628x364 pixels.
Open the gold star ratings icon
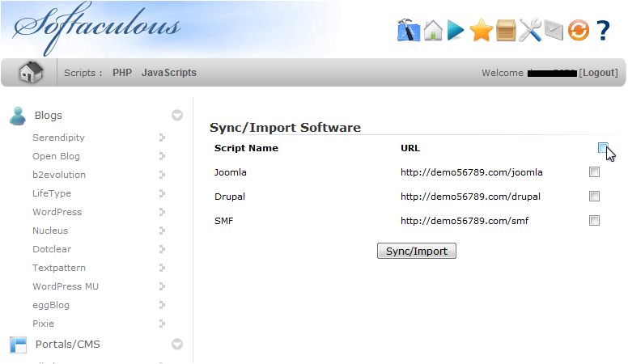[x=481, y=31]
